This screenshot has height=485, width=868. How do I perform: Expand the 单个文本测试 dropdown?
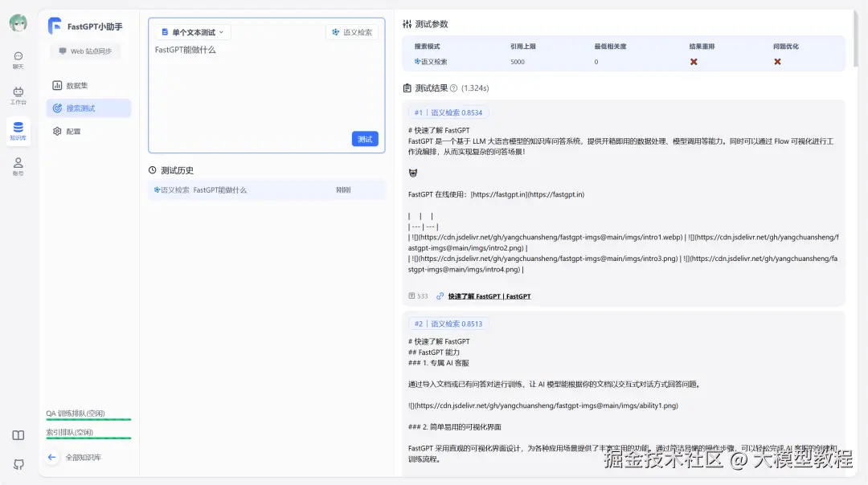tap(193, 32)
